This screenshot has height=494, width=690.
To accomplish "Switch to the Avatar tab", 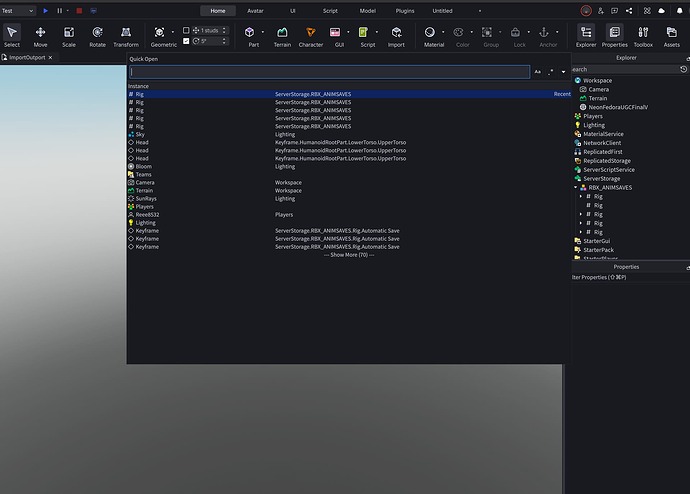I will pyautogui.click(x=255, y=11).
